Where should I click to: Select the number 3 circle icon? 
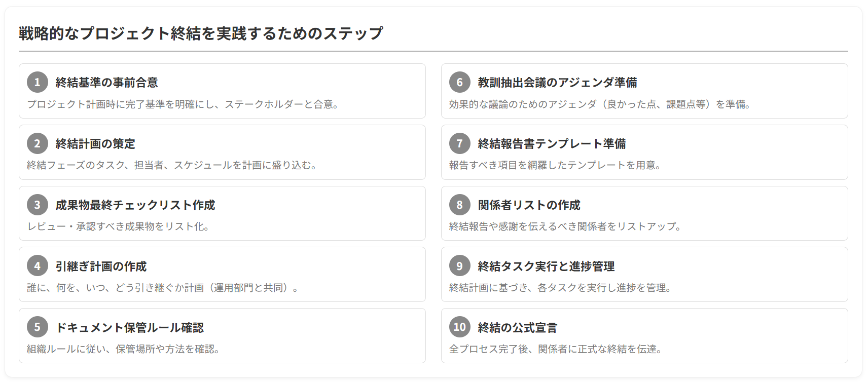tap(38, 205)
